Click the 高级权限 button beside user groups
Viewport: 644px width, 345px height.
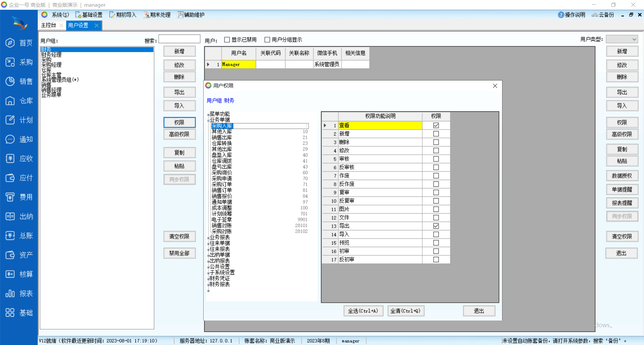(x=179, y=134)
